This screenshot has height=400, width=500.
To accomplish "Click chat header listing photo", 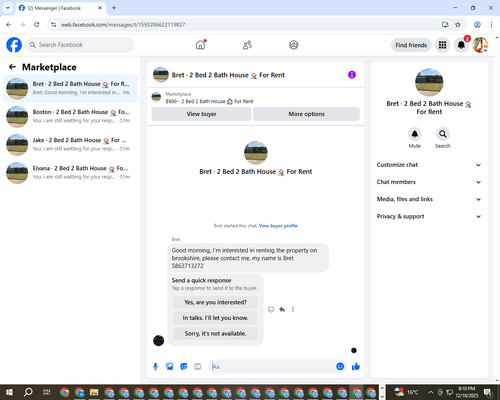I will [x=161, y=75].
